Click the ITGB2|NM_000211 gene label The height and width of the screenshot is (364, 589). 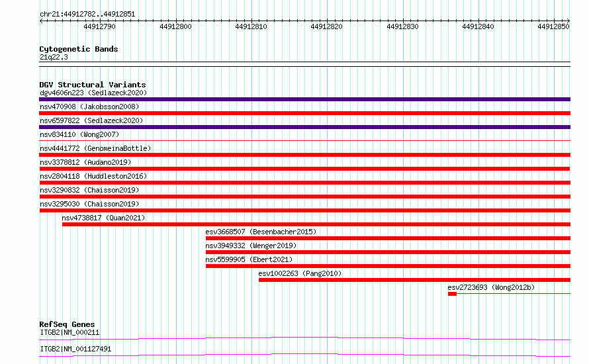[x=69, y=332]
